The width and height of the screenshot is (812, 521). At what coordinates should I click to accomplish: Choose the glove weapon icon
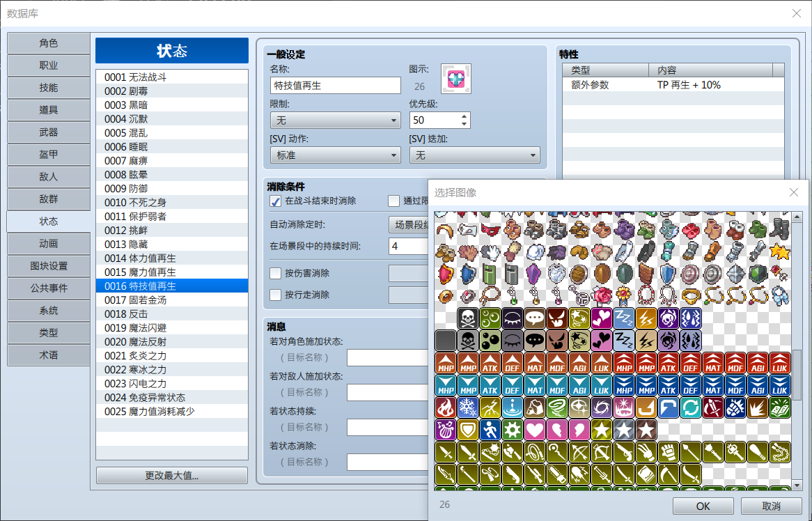point(668,452)
